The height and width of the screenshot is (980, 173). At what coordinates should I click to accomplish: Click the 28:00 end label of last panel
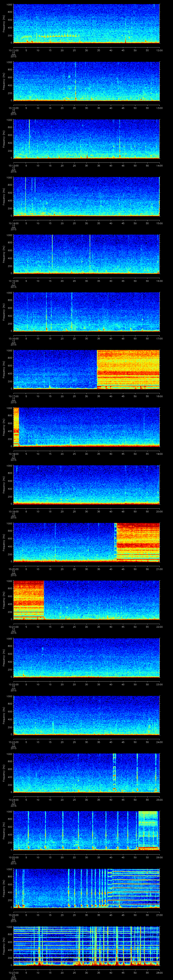click(159, 972)
